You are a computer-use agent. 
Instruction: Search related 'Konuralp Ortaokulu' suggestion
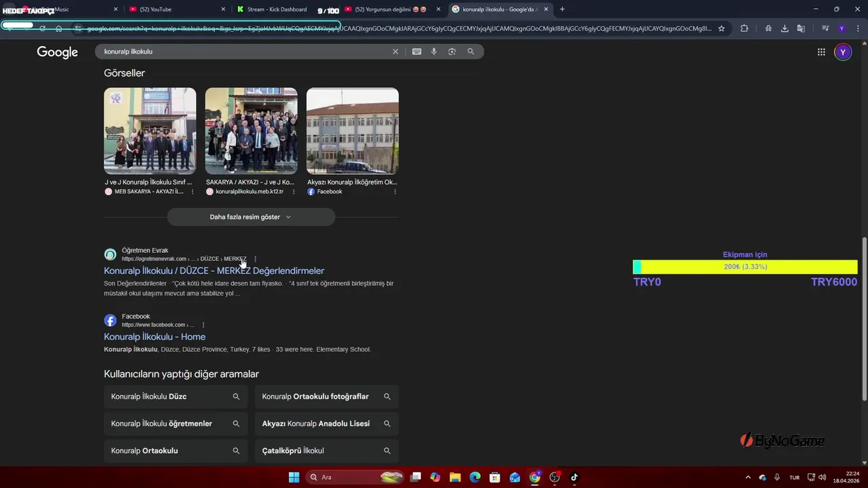tap(175, 451)
